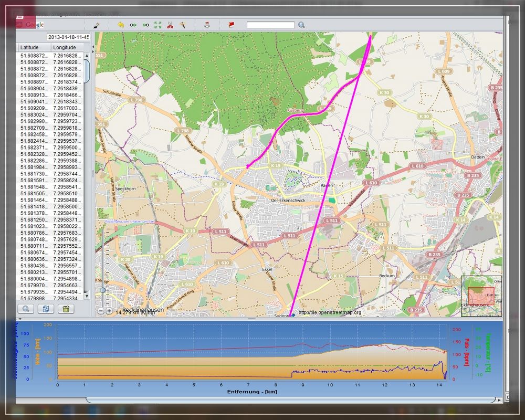Click the refresh button below coordinates table
Viewport: 525px width, 420px height.
46,309
